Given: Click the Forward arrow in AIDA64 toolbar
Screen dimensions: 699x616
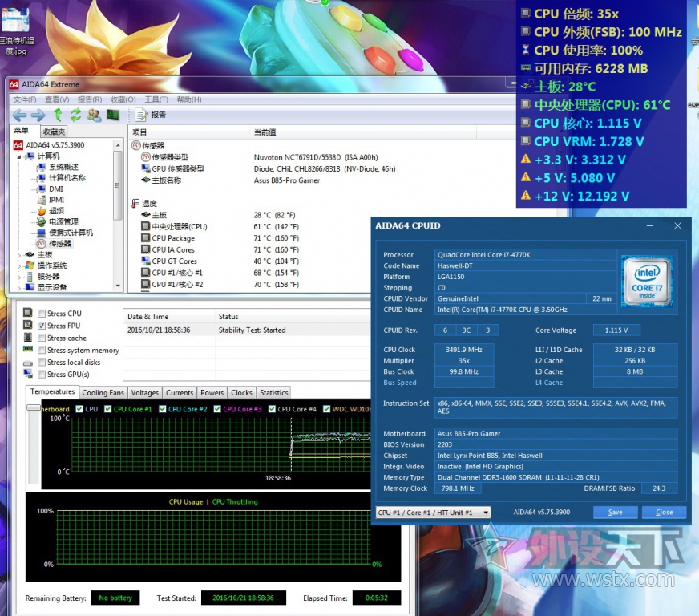Looking at the screenshot, I should pyautogui.click(x=38, y=115).
